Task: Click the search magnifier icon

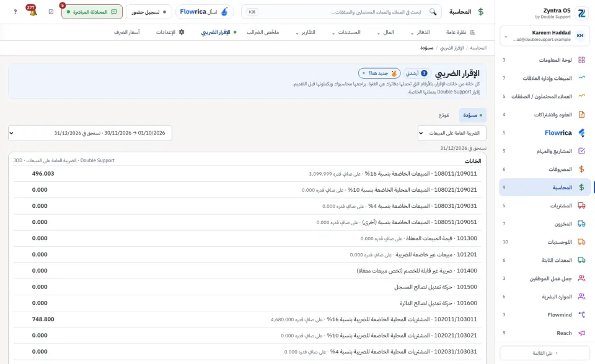Action: (433, 12)
